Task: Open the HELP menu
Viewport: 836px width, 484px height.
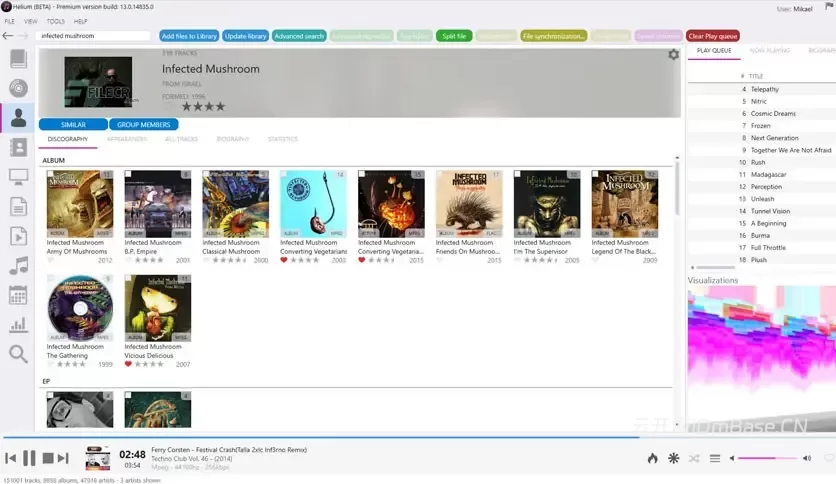Action: (x=81, y=21)
